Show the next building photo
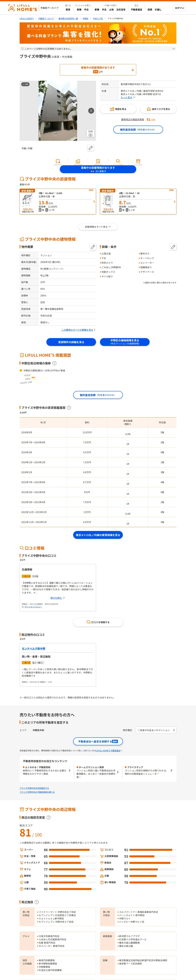The width and height of the screenshot is (196, 980). click(91, 111)
